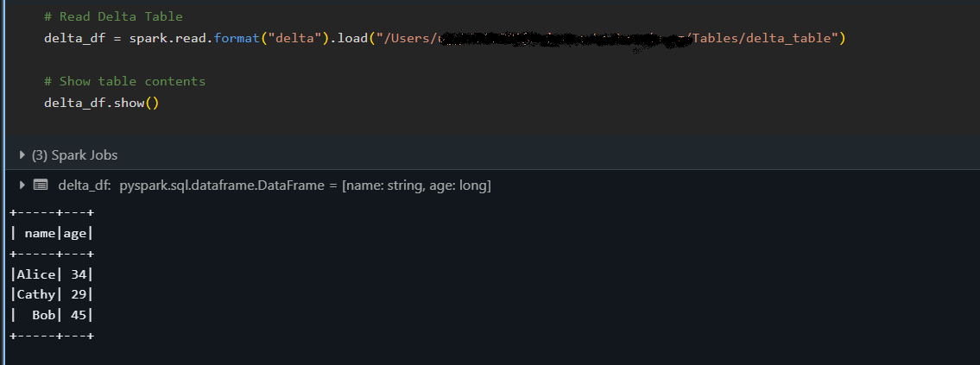Place cursor in "# Show table contents" comment
Viewport: 980px width, 365px height.
[124, 81]
